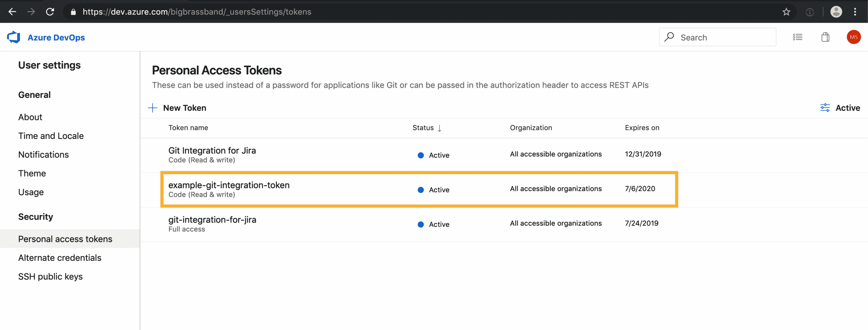
Task: Open SSH public keys page
Action: pos(51,277)
